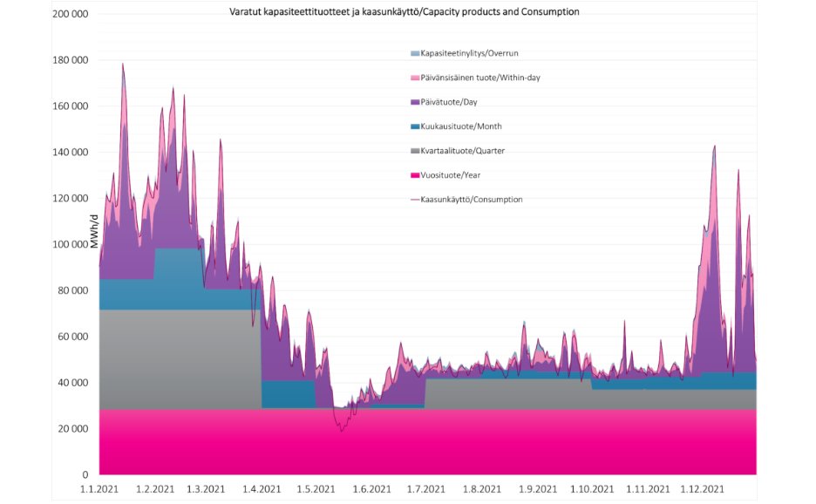The image size is (816, 504).
Task: Select the MWh/d axis title
Action: point(92,233)
